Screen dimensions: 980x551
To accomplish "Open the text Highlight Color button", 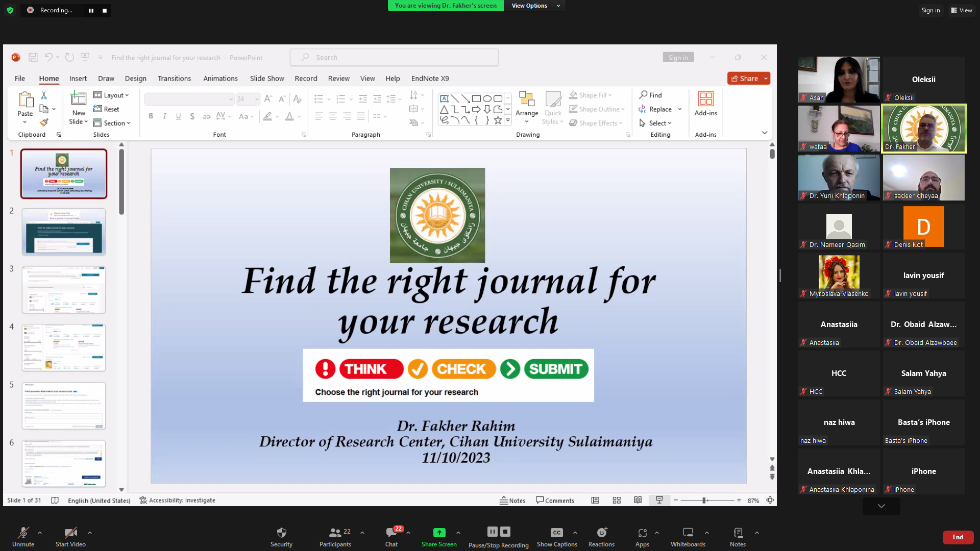I will click(x=267, y=116).
